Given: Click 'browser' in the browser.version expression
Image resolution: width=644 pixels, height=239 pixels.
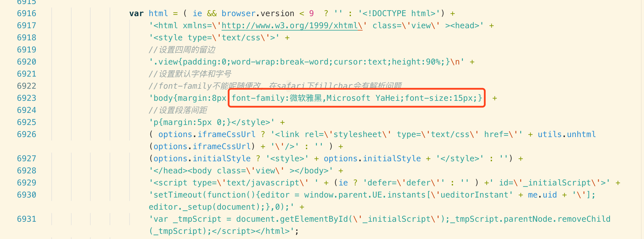Looking at the screenshot, I should click(x=239, y=14).
